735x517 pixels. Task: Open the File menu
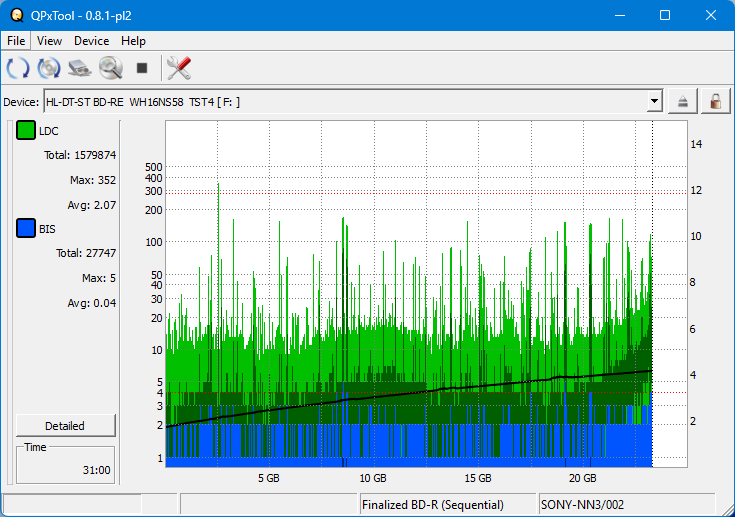click(16, 41)
